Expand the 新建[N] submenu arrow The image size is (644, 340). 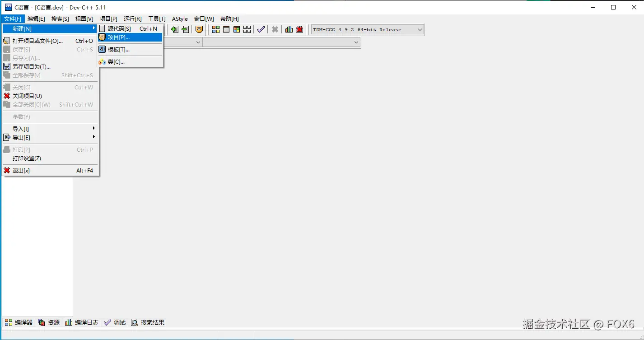coord(94,28)
